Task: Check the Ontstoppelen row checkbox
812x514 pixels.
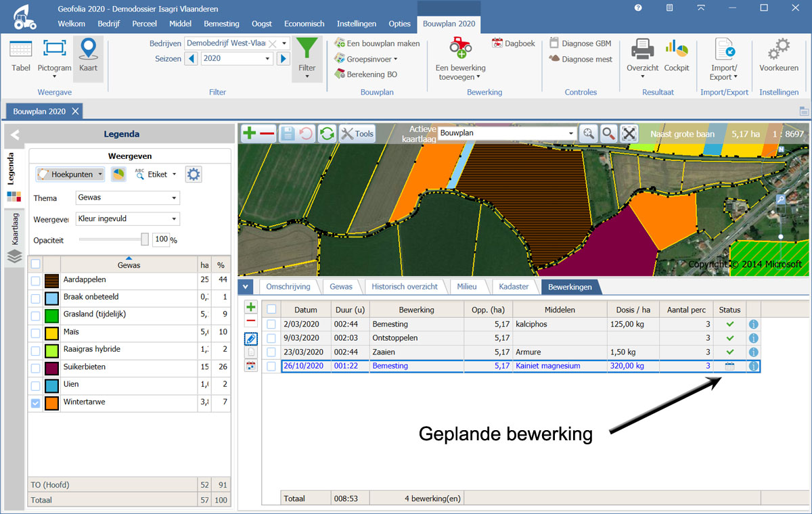Action: (x=271, y=338)
